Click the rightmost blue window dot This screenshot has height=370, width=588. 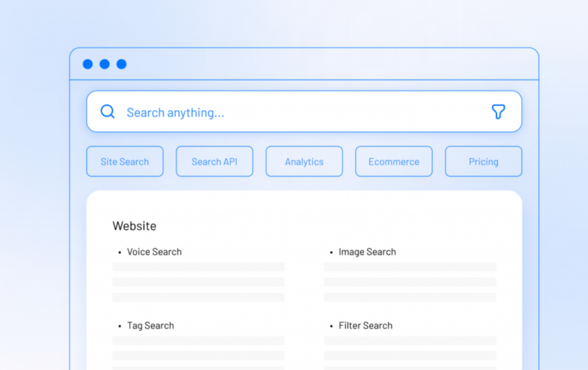pyautogui.click(x=121, y=64)
